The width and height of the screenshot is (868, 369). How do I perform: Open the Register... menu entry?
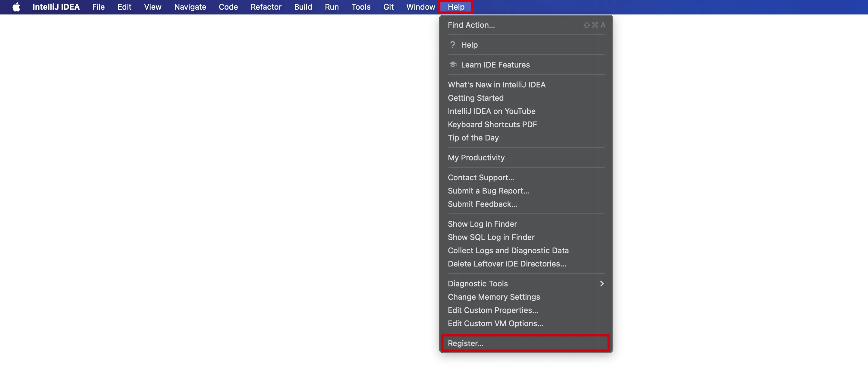click(x=465, y=343)
